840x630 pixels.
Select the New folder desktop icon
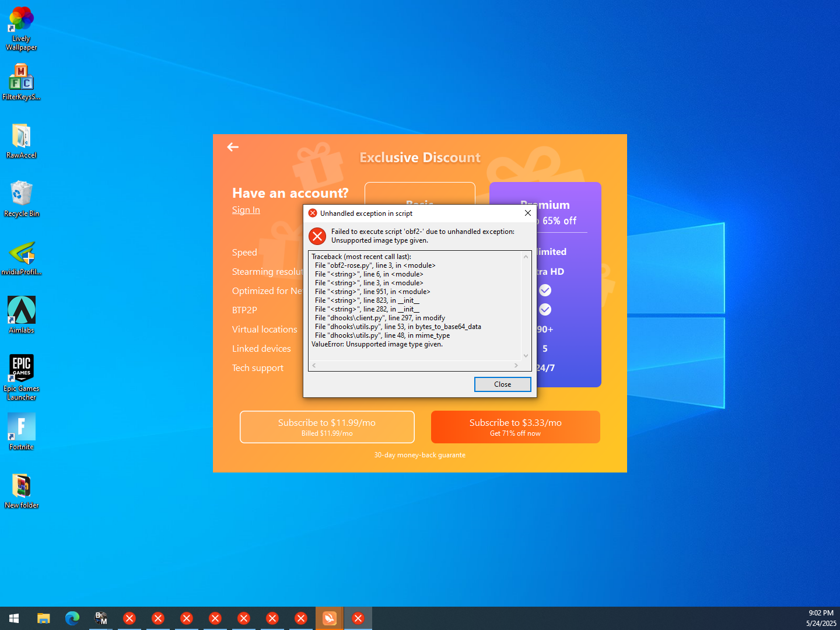tap(22, 491)
